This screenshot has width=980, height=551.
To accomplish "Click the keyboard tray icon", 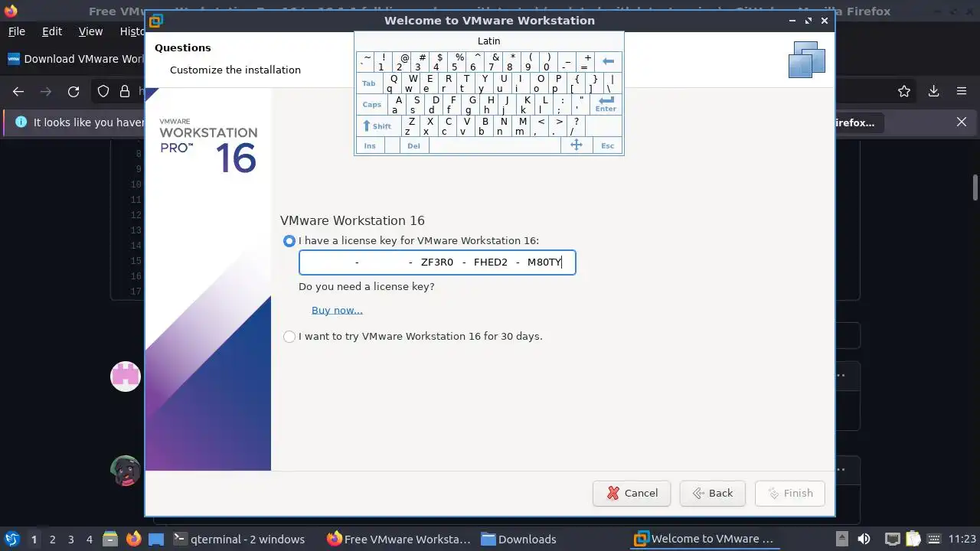I will pos(933,539).
